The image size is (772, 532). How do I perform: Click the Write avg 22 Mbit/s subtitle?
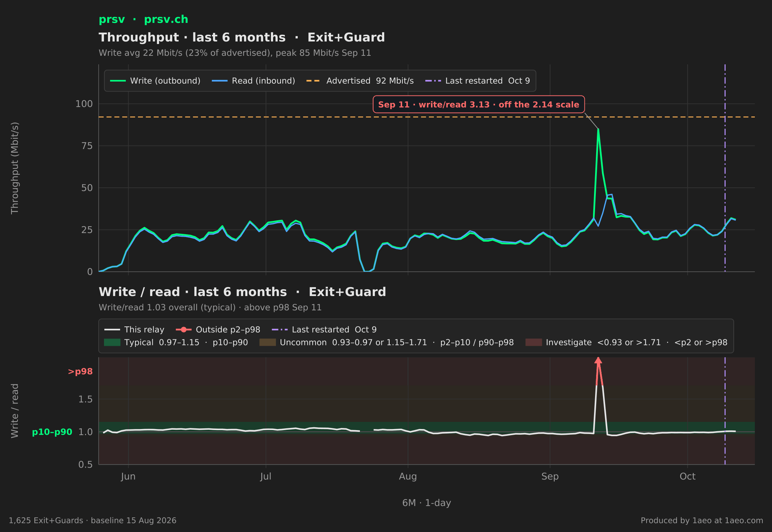235,53
